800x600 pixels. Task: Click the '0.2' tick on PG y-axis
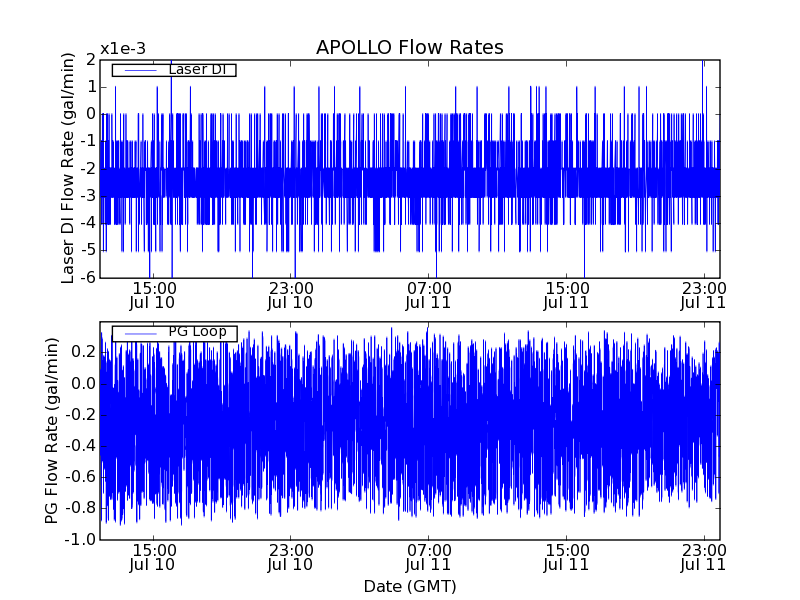tap(84, 352)
